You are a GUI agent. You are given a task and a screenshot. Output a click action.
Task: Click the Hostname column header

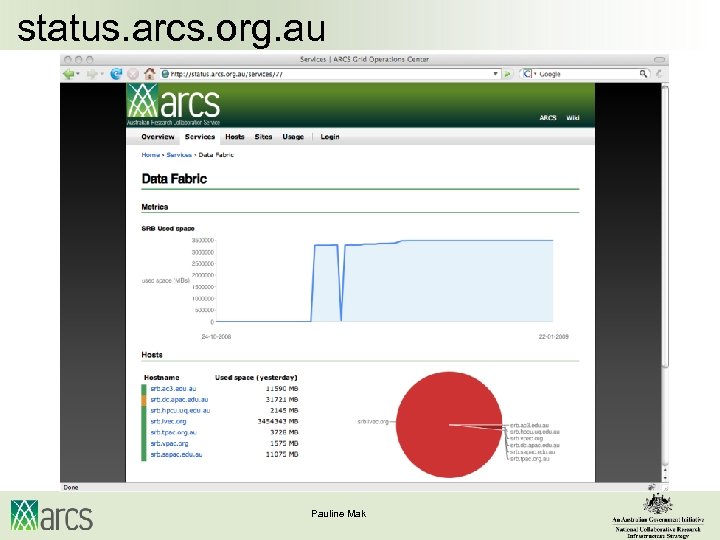tap(161, 377)
